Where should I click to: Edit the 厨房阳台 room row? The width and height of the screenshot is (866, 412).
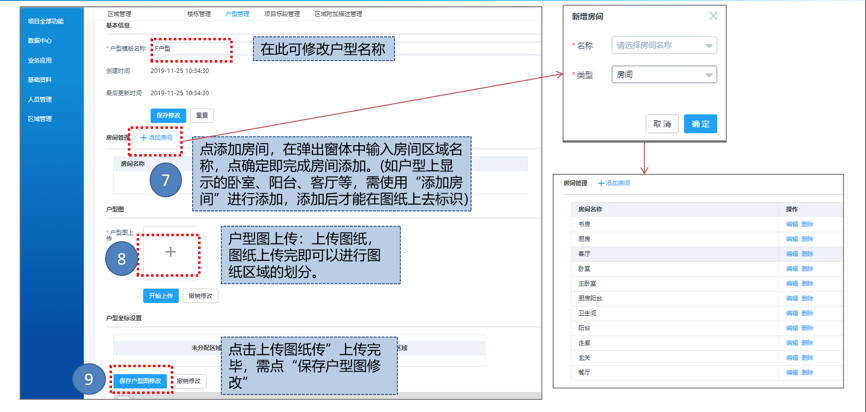pyautogui.click(x=791, y=298)
